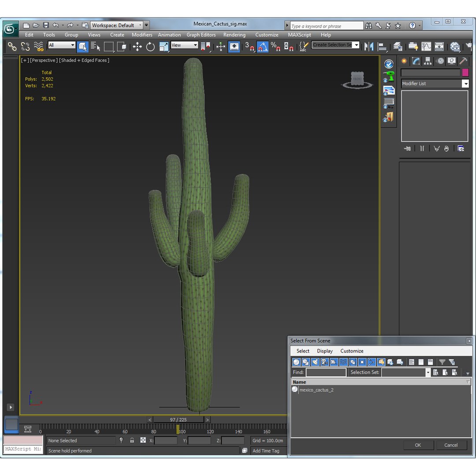Open the Modify panel tab icon

[x=416, y=61]
